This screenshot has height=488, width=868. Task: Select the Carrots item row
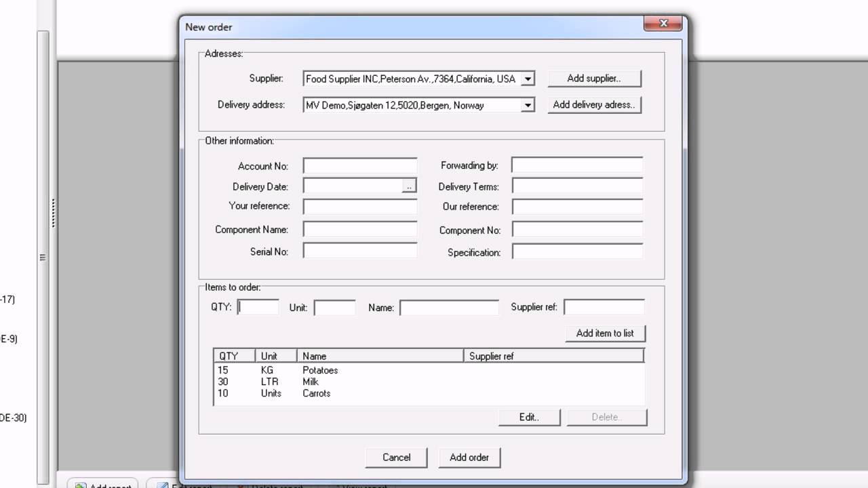point(429,393)
